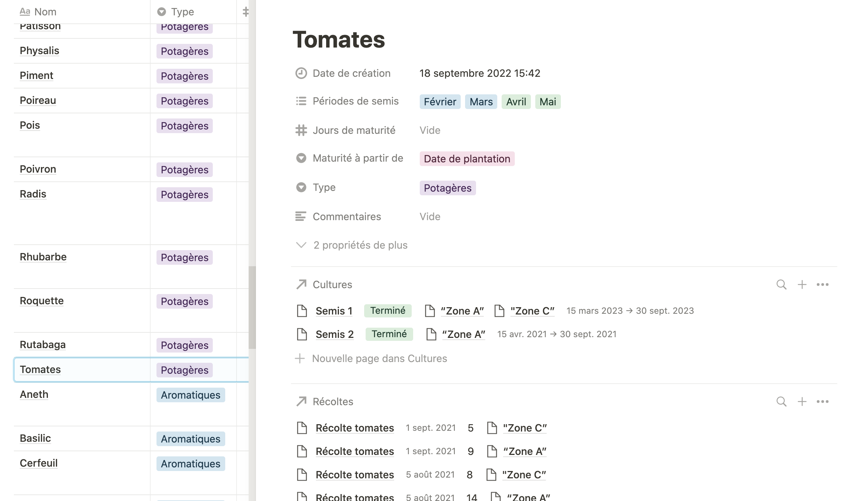Click the arrow icon beside Cultures heading
This screenshot has width=868, height=501.
(301, 285)
